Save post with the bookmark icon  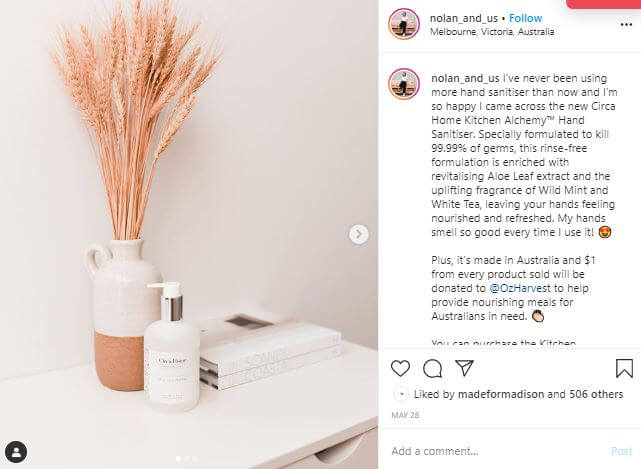click(624, 368)
